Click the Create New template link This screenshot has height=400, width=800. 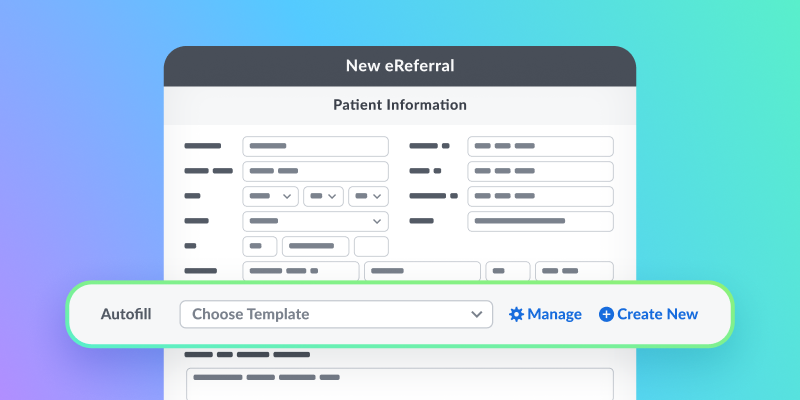(x=657, y=314)
